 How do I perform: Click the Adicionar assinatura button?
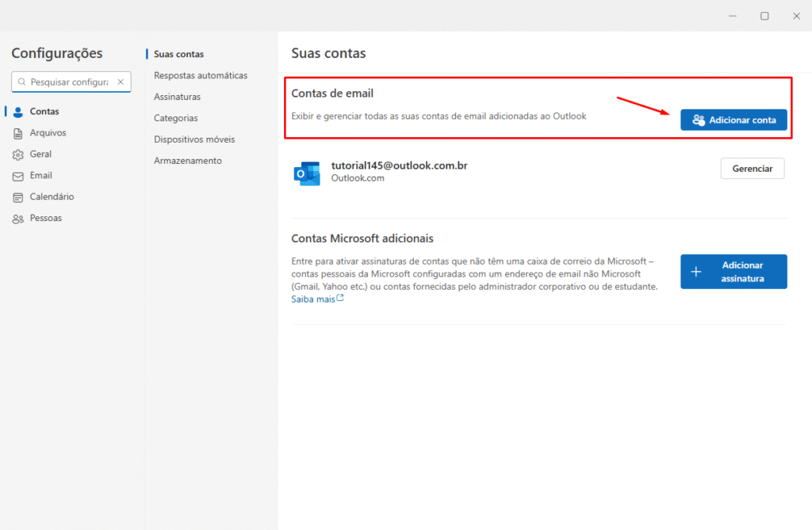733,272
